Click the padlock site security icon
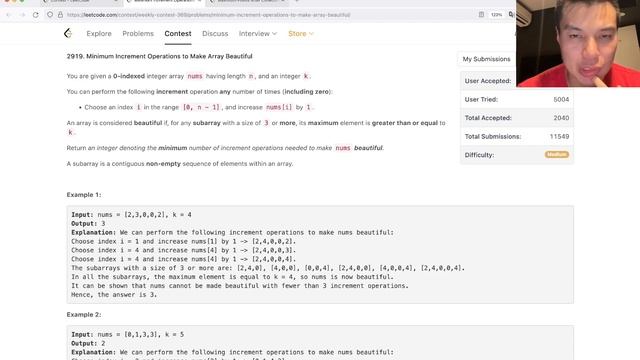 tap(60, 15)
